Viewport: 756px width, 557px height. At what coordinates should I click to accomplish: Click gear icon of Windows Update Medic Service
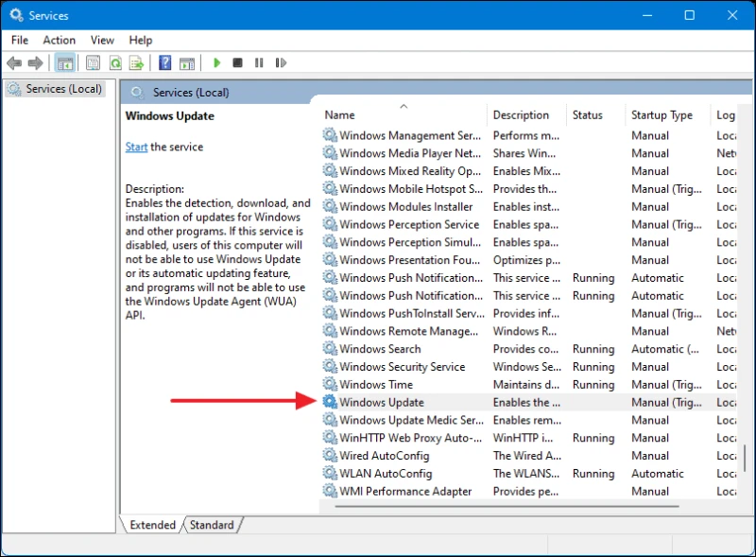tap(330, 420)
